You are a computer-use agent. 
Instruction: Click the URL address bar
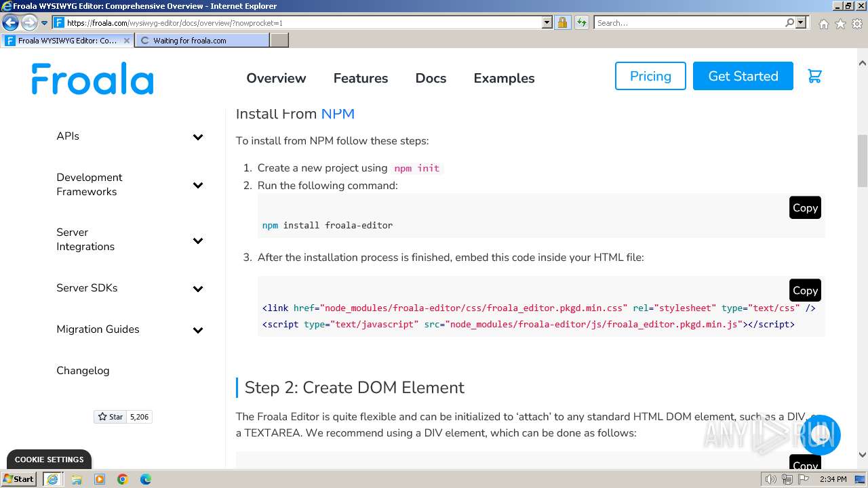point(303,22)
